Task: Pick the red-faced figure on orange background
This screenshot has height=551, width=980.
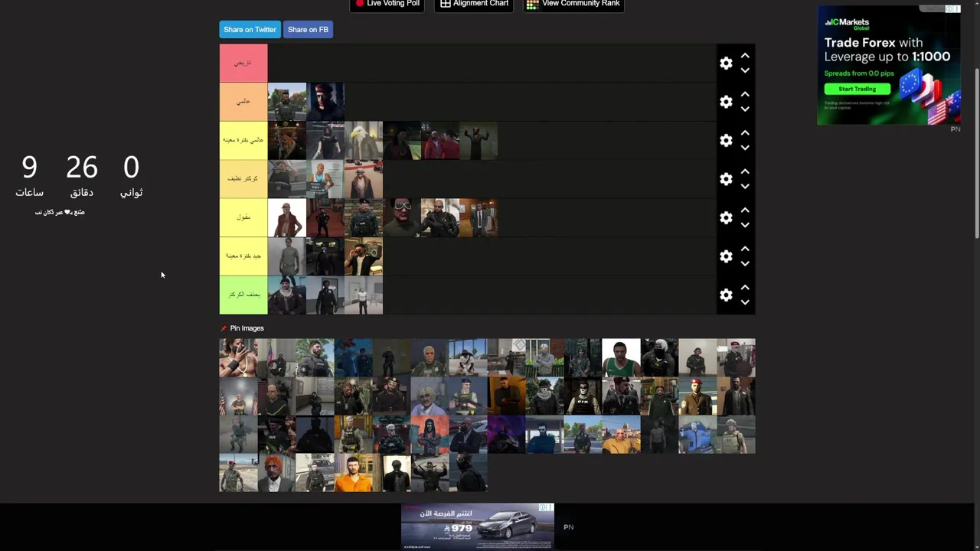Action: point(430,434)
